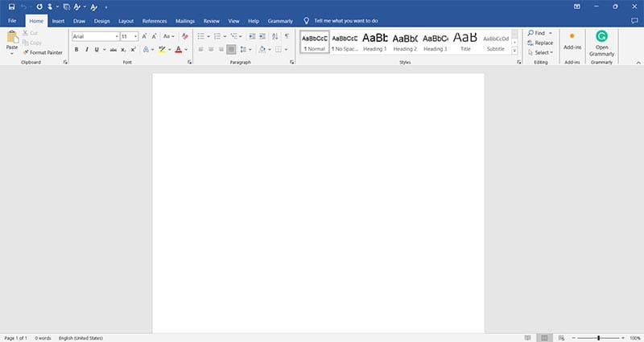Increase font size with Grow Font icon
This screenshot has width=644, height=342.
click(145, 36)
